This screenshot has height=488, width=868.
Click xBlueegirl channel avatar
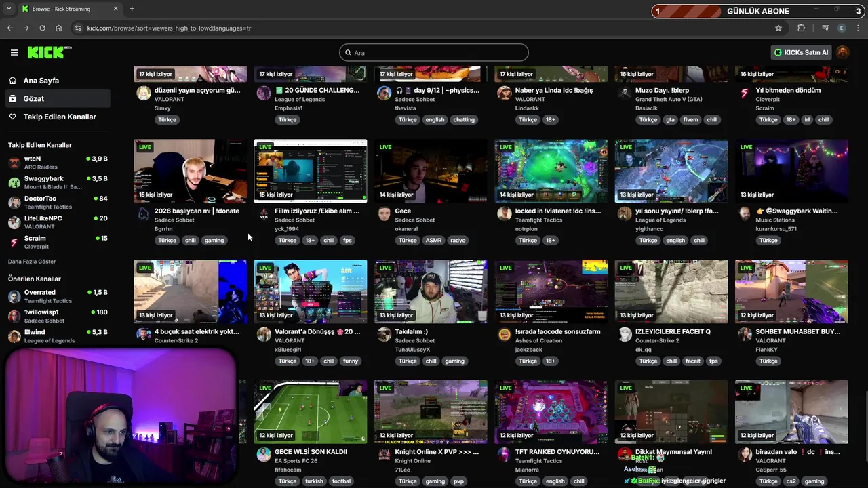click(264, 334)
